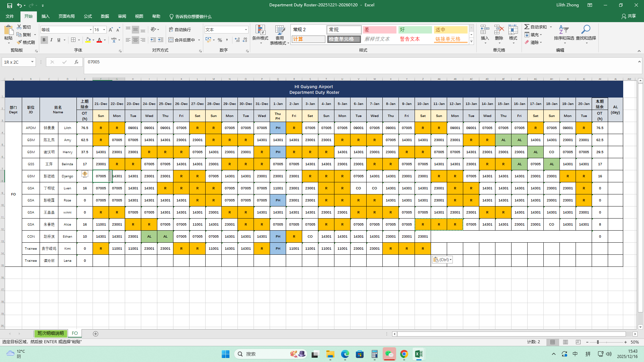This screenshot has height=362, width=644.
Task: Open the 公式 ribbon tab
Action: point(88,16)
